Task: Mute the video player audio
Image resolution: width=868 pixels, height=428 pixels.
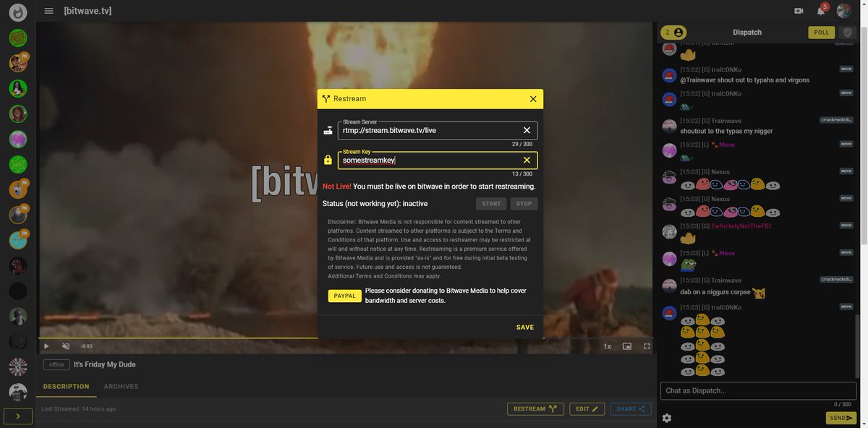Action: [65, 346]
